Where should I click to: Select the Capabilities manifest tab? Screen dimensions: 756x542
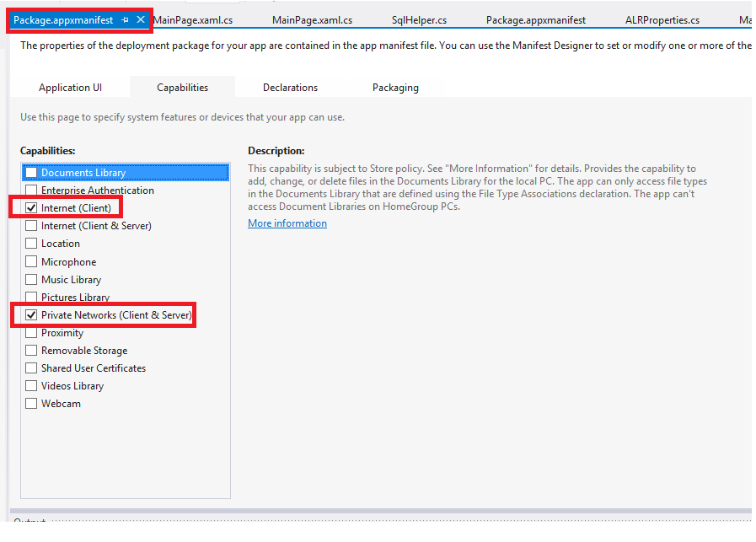[x=182, y=88]
